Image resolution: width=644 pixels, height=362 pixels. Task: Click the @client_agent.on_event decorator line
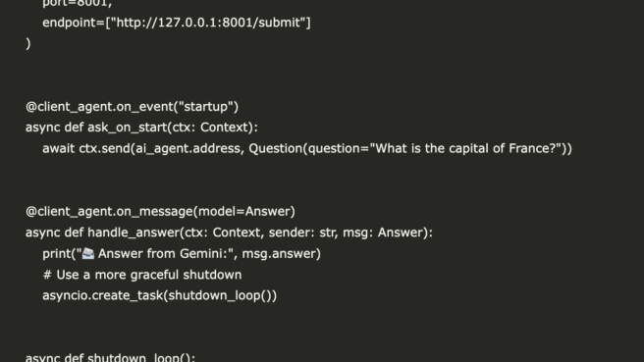[x=132, y=107]
